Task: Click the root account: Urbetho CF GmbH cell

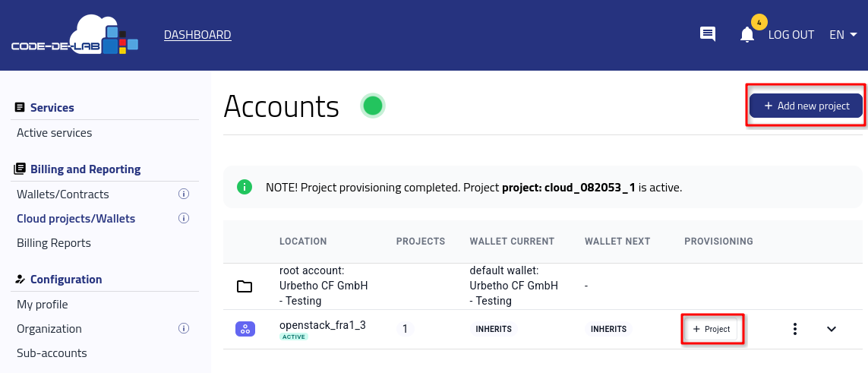Action: point(324,286)
